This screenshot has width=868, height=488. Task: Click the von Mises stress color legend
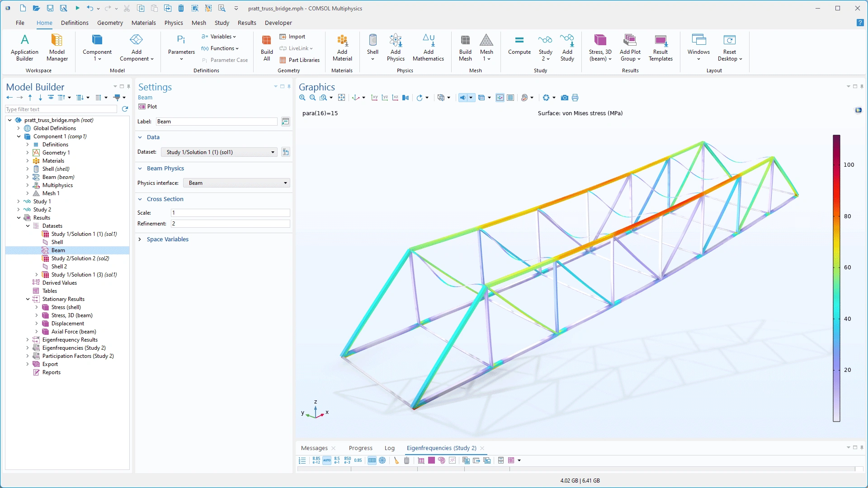point(836,278)
